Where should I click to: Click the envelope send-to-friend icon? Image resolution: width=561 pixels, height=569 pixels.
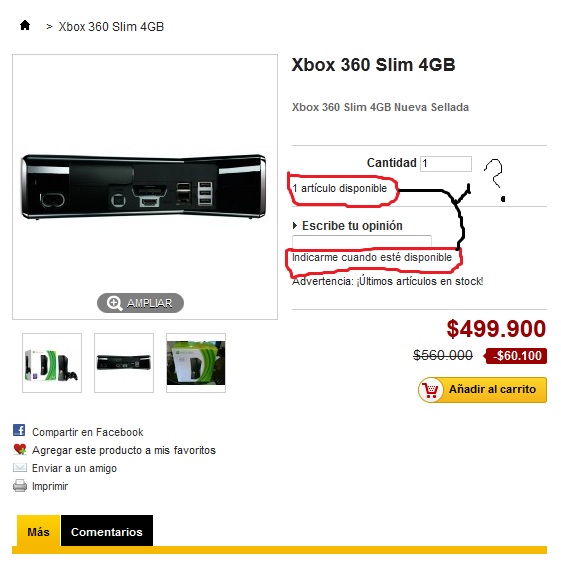[x=20, y=467]
